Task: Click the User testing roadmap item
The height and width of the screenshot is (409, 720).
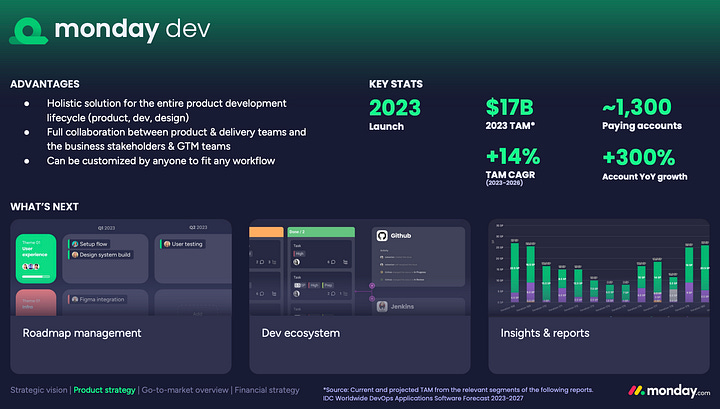Action: point(182,244)
